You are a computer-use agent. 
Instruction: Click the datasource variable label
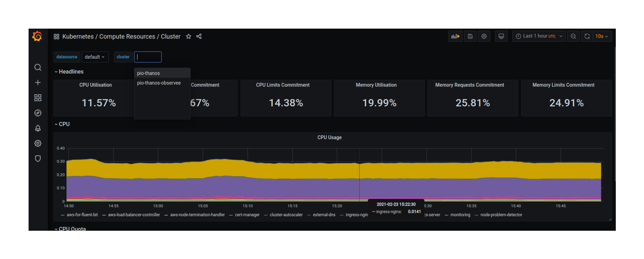(x=67, y=57)
